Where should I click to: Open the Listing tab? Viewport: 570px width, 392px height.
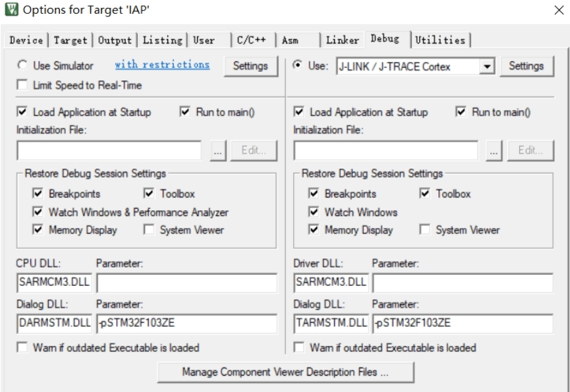tap(163, 40)
